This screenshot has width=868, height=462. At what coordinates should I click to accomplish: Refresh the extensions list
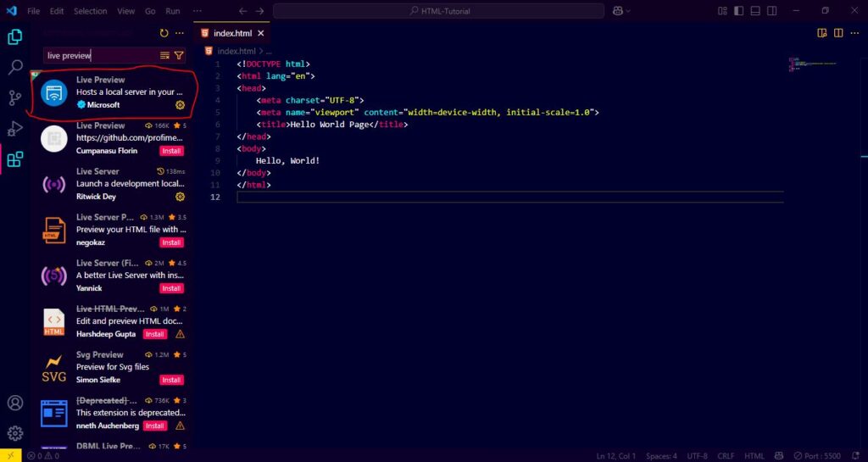coord(164,33)
